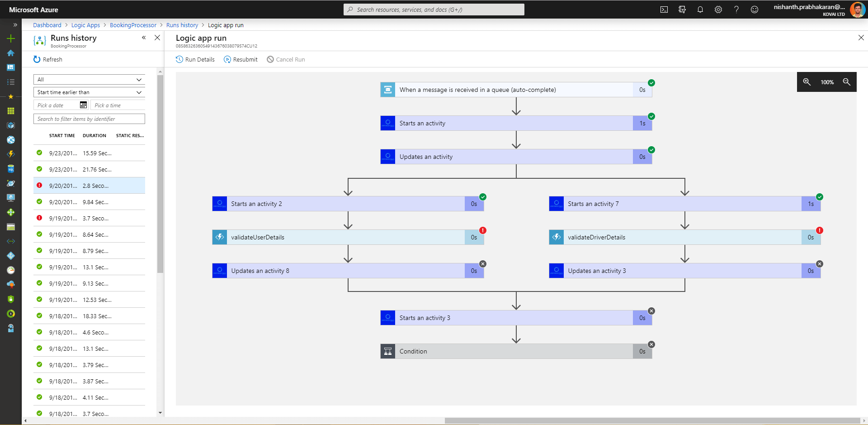Image resolution: width=868 pixels, height=425 pixels.
Task: Click Logic Apps breadcrumb link
Action: pos(85,25)
